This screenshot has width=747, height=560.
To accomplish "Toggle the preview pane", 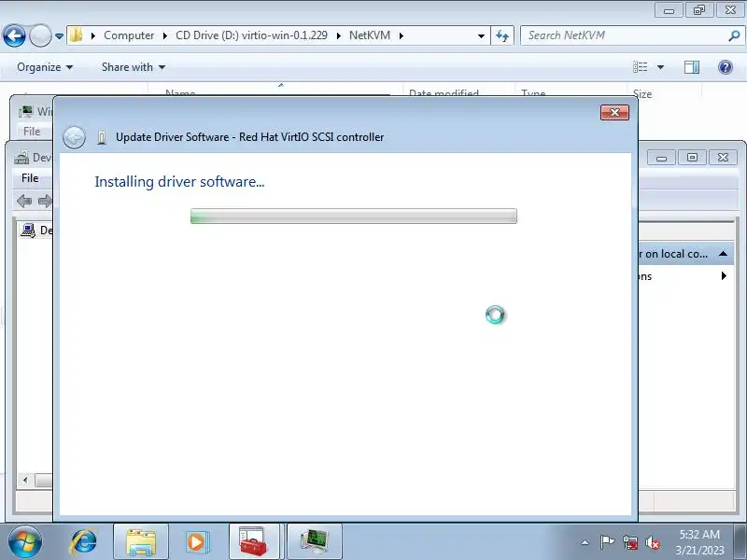I will pos(692,67).
